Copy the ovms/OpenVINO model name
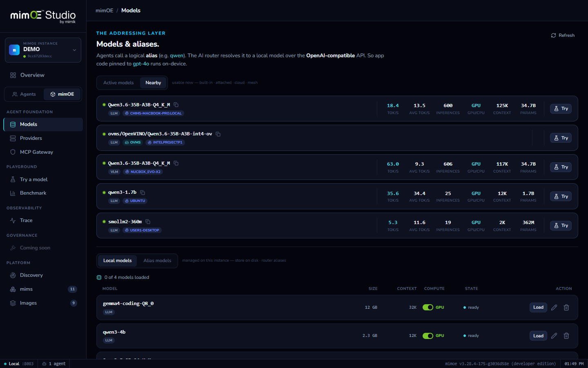Screen dimensions: 588x368 (218, 134)
